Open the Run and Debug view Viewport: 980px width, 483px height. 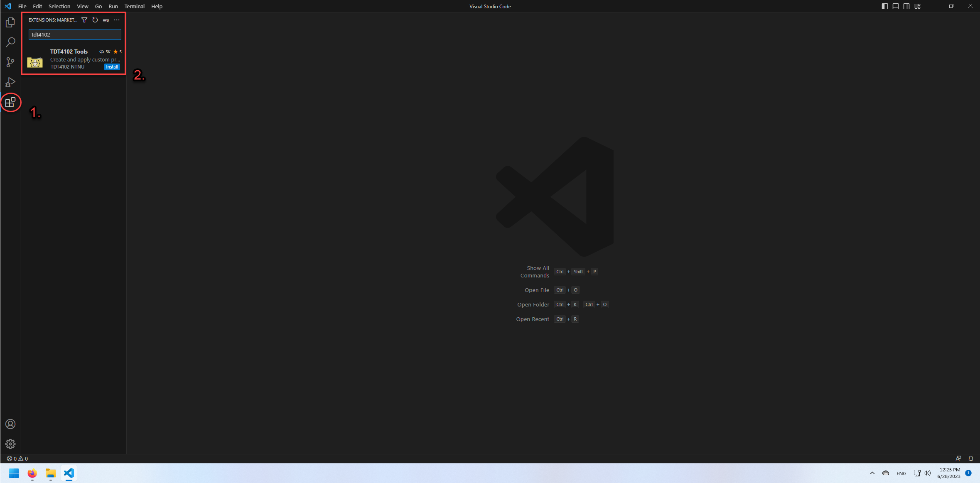(x=10, y=82)
